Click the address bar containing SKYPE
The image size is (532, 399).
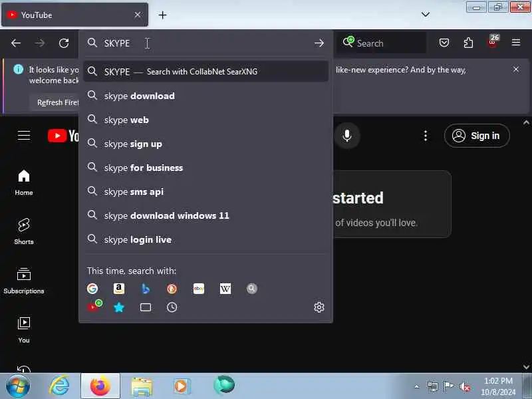coord(205,43)
